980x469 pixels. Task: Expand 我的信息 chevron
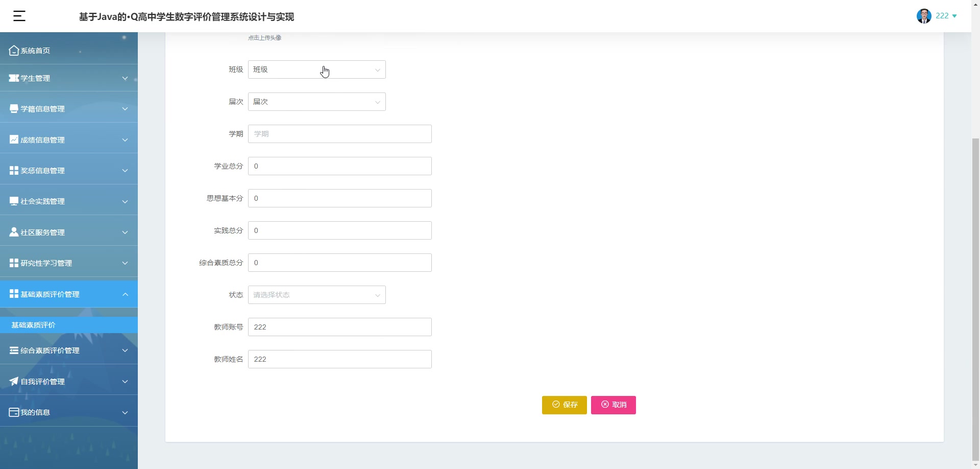point(125,412)
